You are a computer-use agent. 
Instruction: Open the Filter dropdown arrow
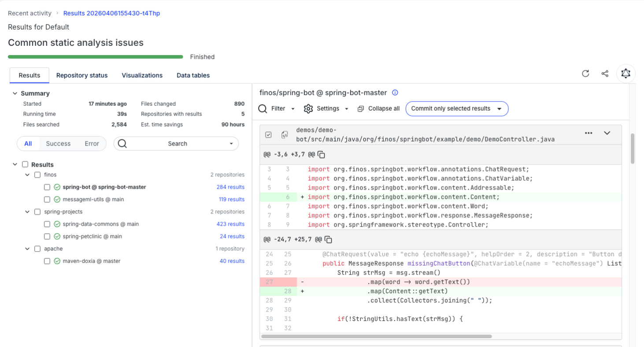click(x=293, y=109)
